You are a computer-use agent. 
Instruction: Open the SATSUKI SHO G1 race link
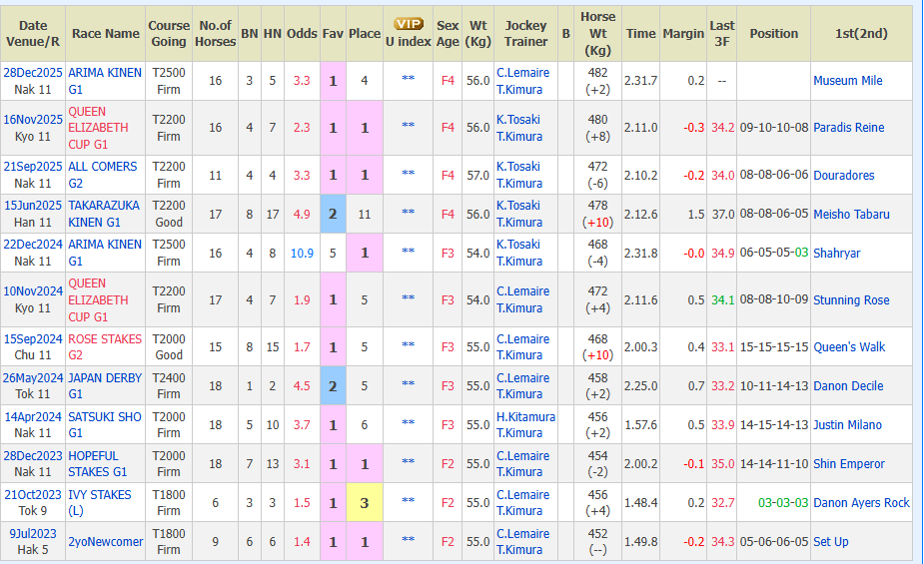tap(105, 424)
